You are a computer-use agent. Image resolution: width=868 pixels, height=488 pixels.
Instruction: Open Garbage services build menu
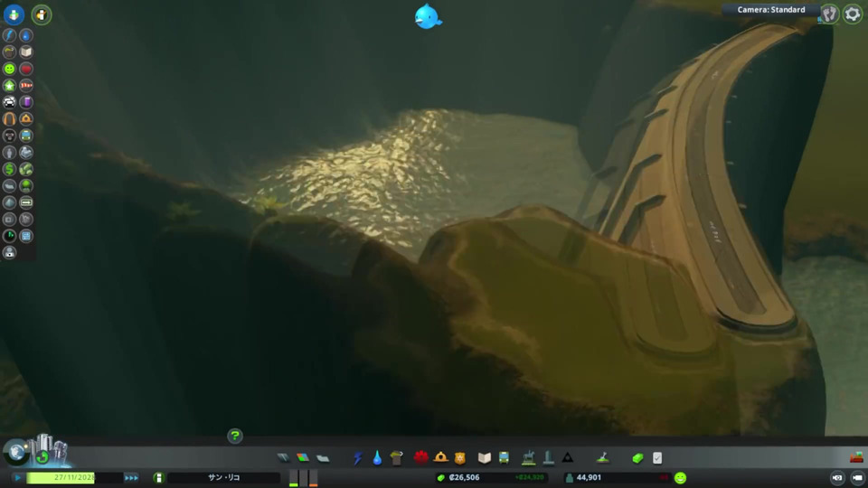396,457
